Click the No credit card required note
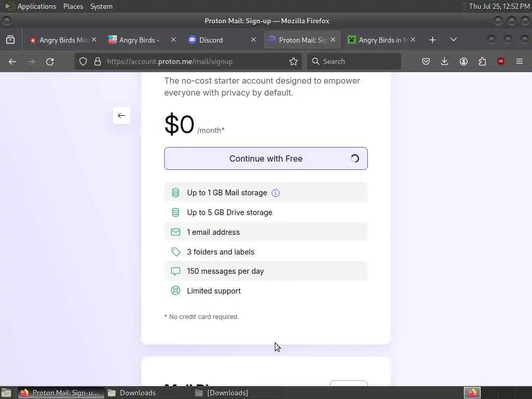Viewport: 532px width, 399px height. 202,316
